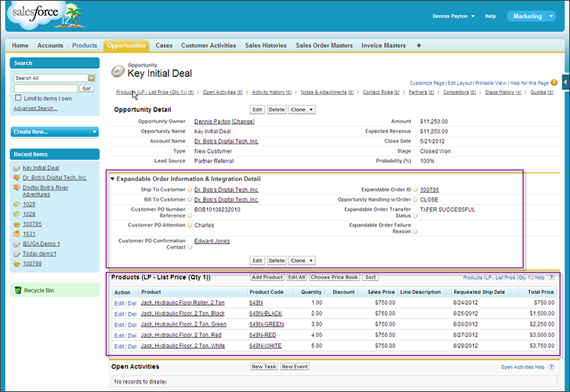Click the icon next to recent item 100795
Screen dimensions: 570x392
16,224
